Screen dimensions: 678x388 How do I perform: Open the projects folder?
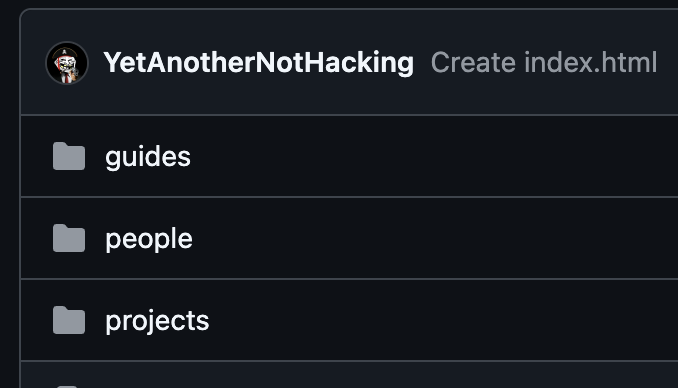(x=157, y=321)
